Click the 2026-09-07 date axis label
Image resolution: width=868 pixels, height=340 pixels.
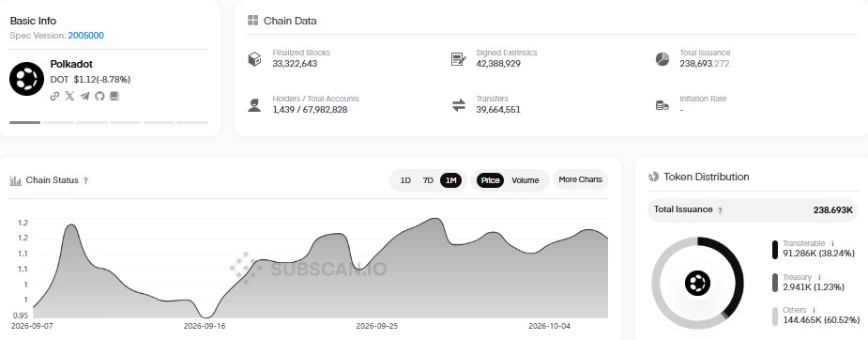[x=32, y=326]
